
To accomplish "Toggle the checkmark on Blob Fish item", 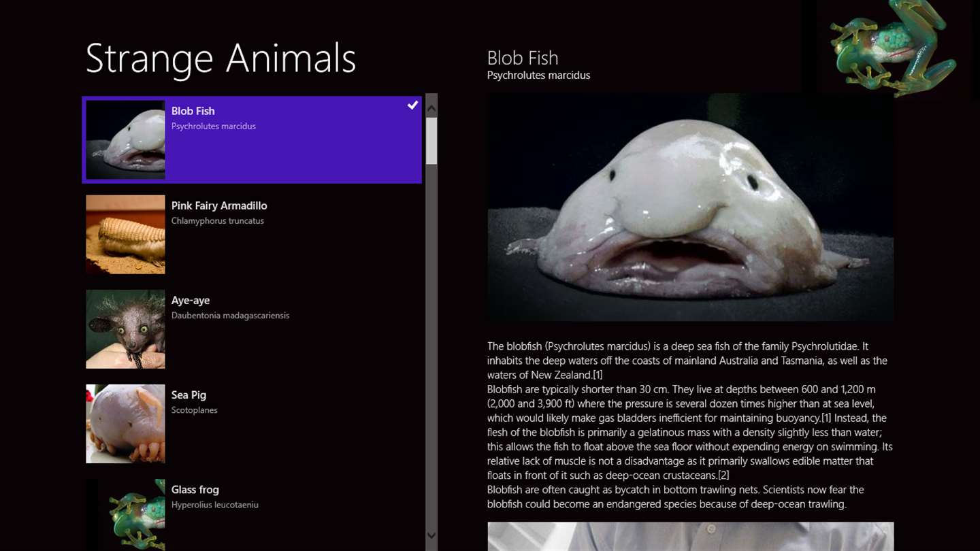I will [412, 105].
